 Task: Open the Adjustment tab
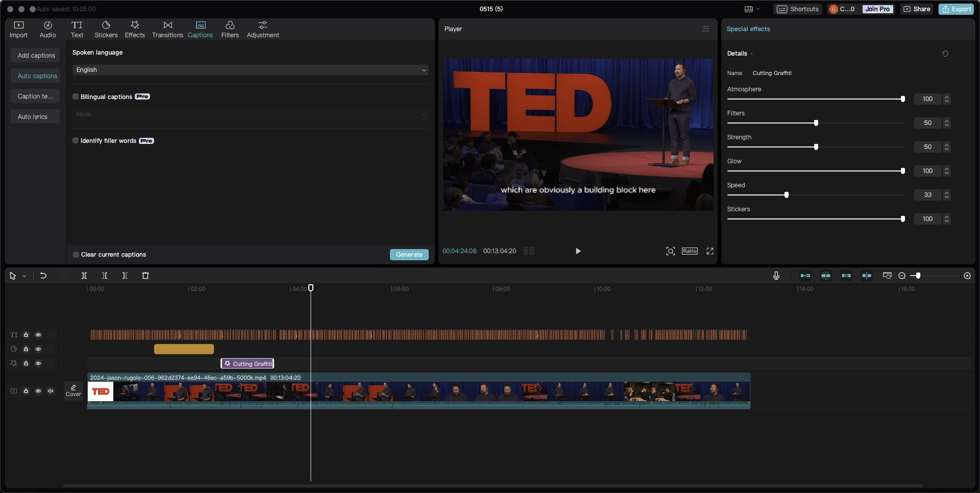(x=263, y=30)
